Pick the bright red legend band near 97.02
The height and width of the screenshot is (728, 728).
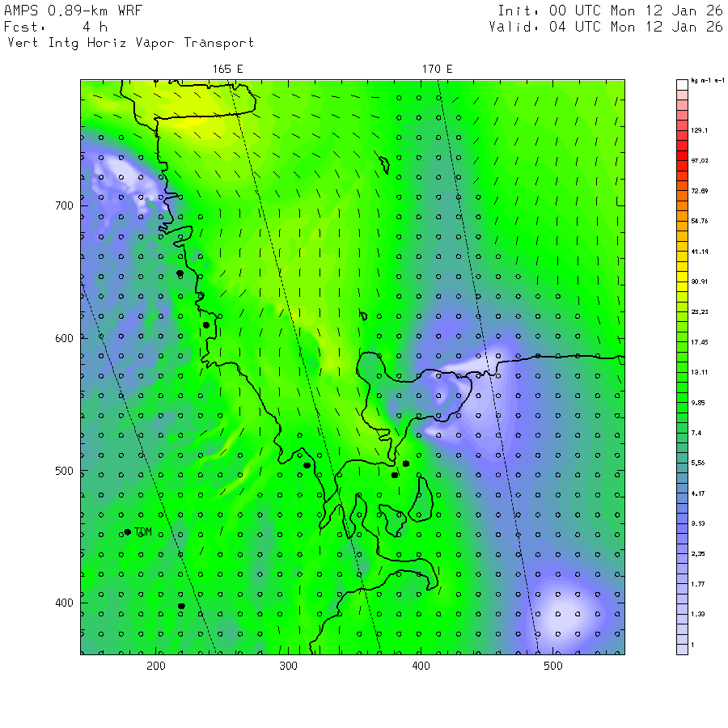[682, 155]
